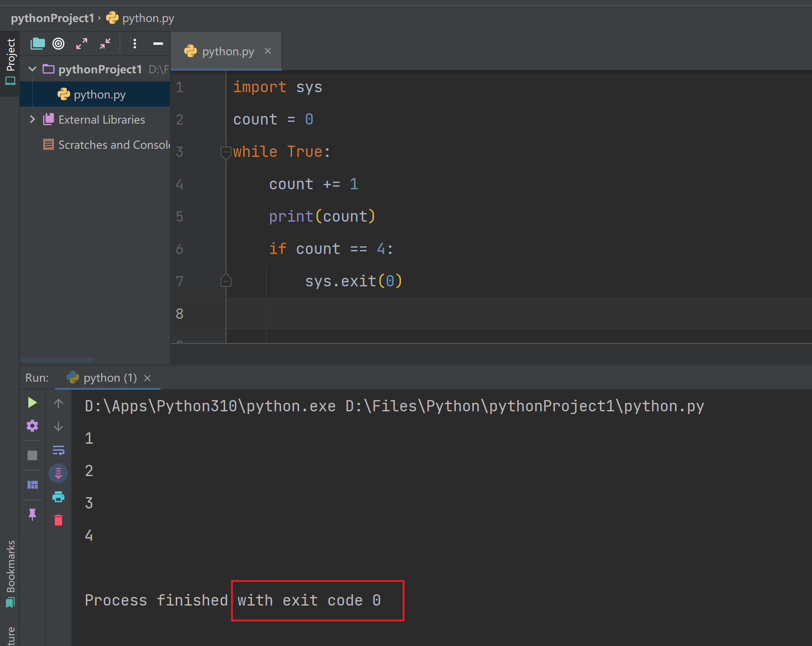Toggle Soft-Wrap in Run console
This screenshot has width=812, height=646.
click(x=58, y=450)
